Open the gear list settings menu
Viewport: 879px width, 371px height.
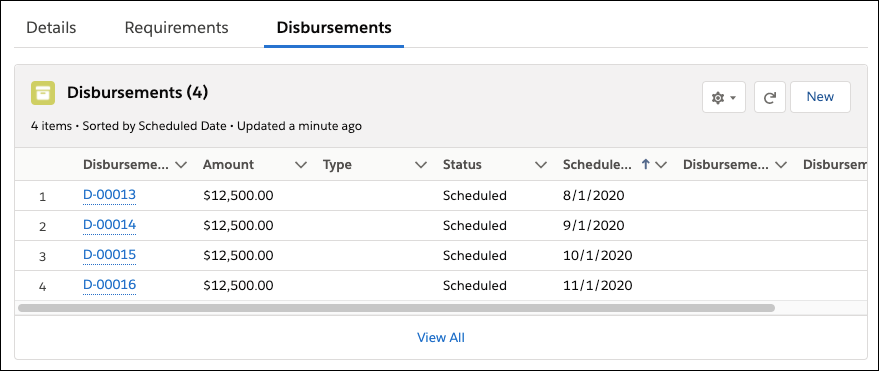coord(724,98)
